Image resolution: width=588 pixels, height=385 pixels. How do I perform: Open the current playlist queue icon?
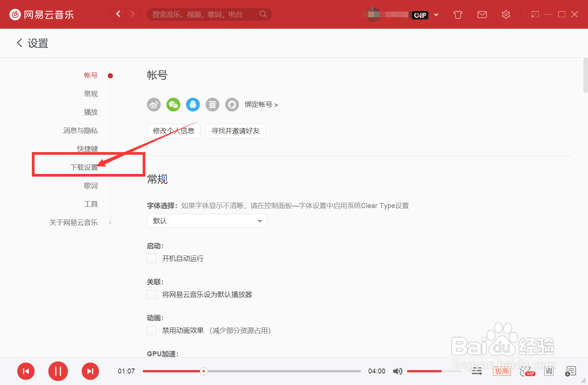pyautogui.click(x=571, y=371)
